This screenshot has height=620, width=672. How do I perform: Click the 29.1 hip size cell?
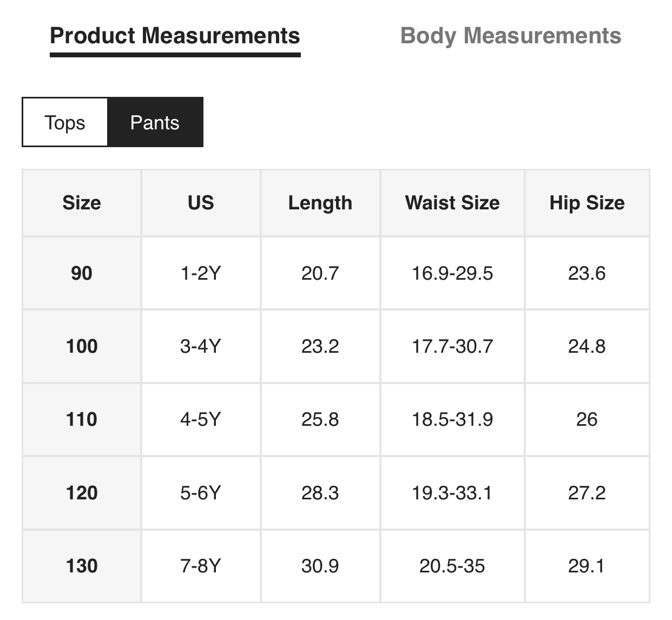[587, 566]
